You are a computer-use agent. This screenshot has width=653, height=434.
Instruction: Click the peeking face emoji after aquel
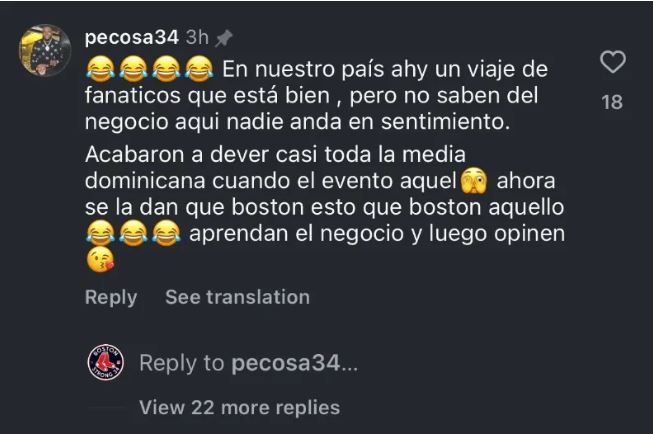click(x=474, y=181)
